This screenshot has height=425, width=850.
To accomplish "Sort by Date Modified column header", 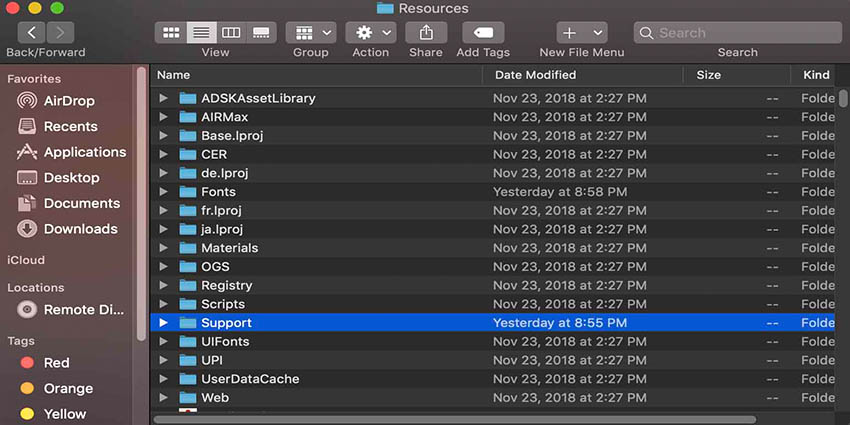I will click(535, 75).
